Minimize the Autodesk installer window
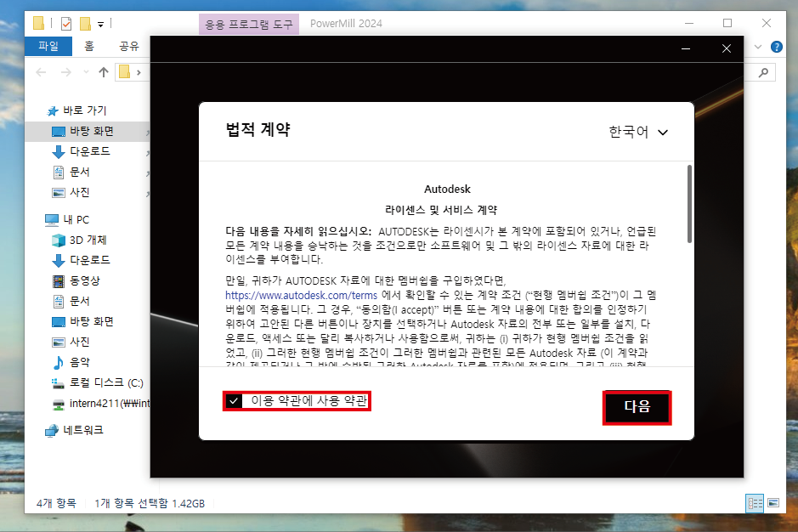 click(686, 49)
